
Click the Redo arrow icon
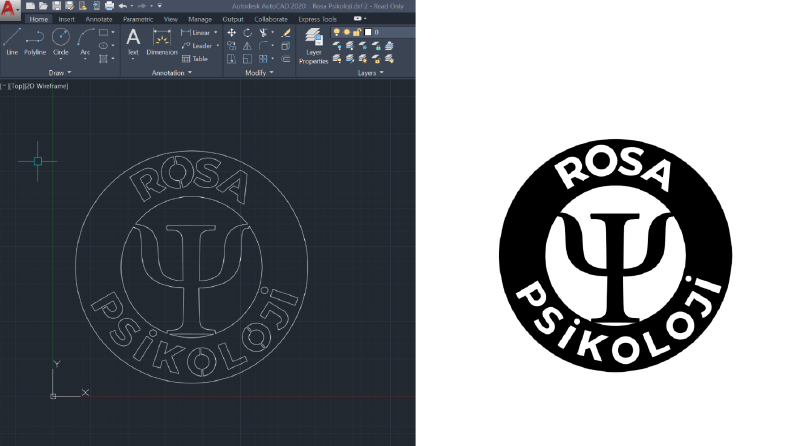142,6
